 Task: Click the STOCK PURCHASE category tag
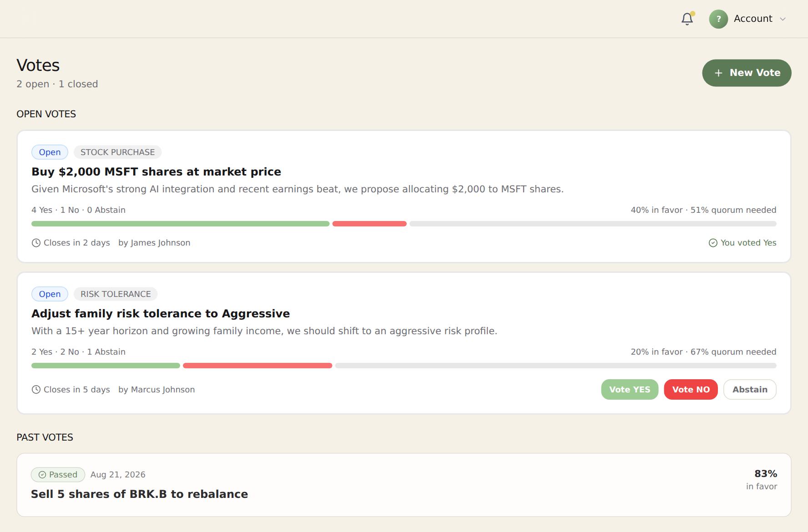pyautogui.click(x=117, y=152)
